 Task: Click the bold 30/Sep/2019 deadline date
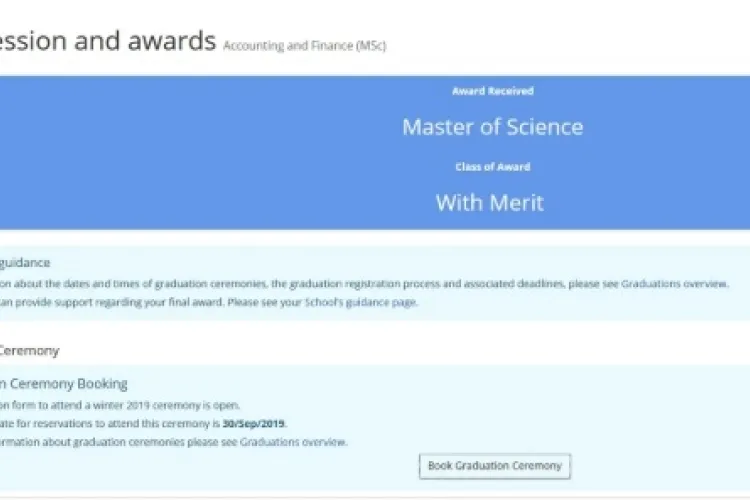tap(254, 423)
